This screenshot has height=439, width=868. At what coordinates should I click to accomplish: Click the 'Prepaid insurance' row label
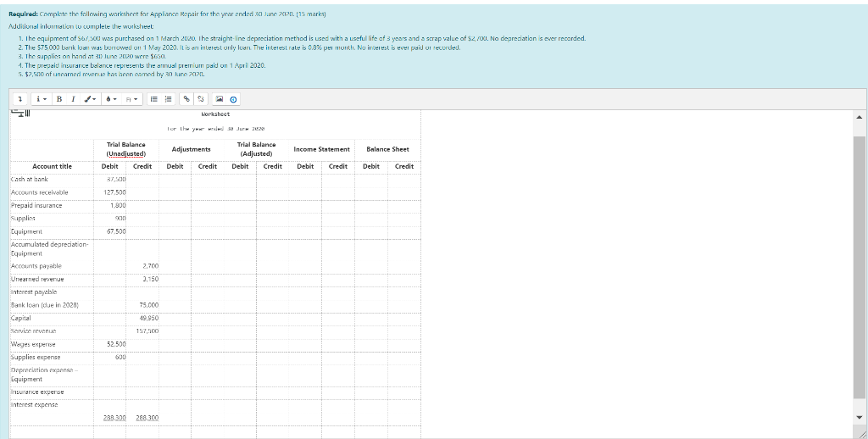click(36, 205)
